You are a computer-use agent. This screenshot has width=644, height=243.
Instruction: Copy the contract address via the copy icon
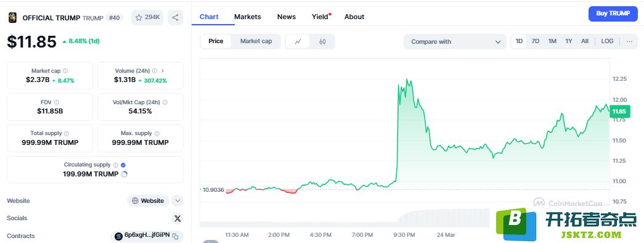(x=176, y=236)
